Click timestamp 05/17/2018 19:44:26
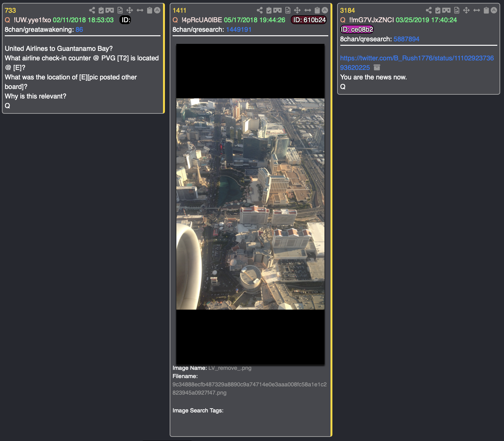 coord(255,20)
